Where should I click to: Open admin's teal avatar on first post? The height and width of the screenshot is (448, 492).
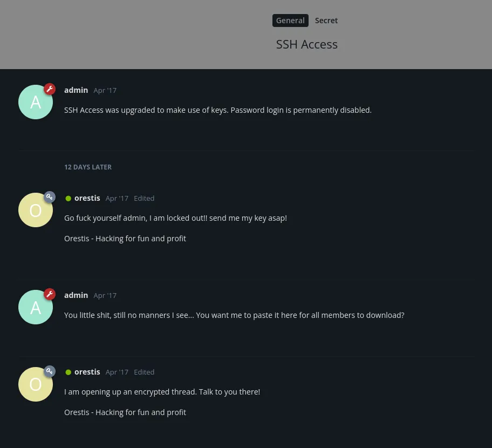coord(36,102)
